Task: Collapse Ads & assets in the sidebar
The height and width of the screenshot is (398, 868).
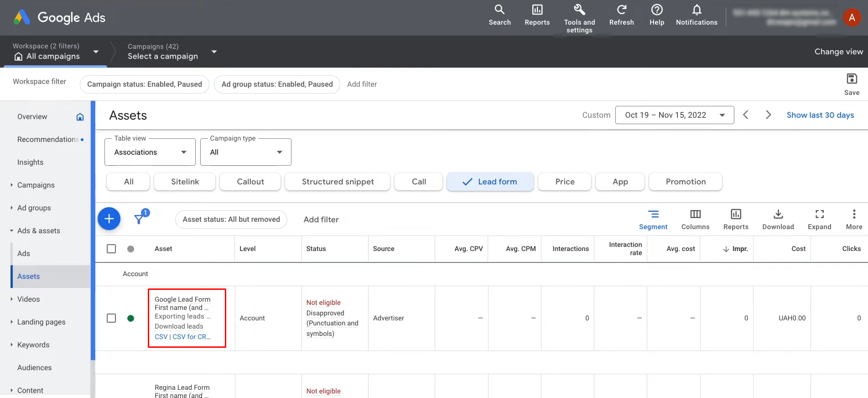Action: tap(11, 230)
